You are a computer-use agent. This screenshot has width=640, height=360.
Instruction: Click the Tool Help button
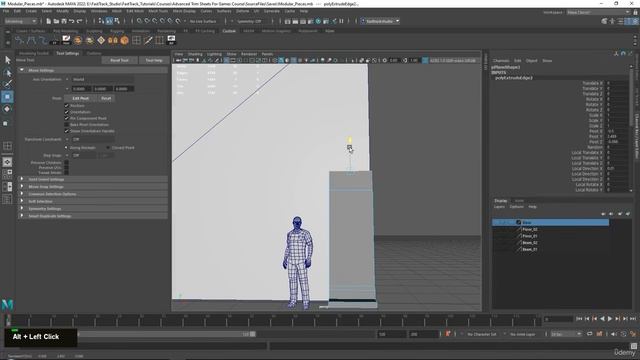point(154,60)
